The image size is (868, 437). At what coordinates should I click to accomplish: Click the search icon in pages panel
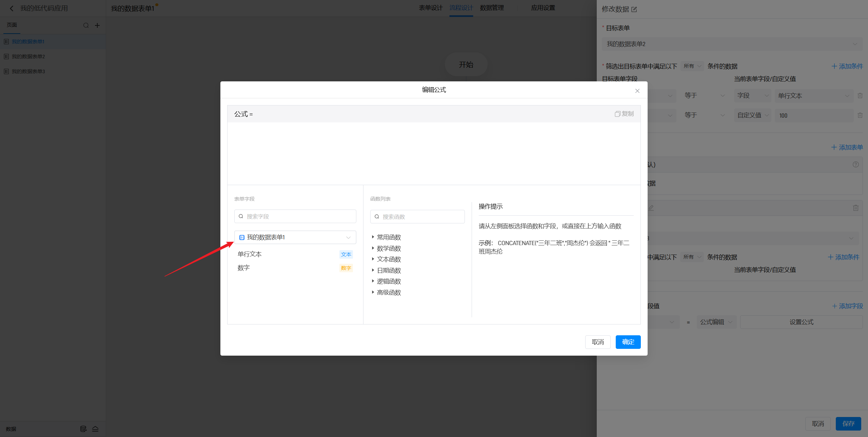tap(86, 25)
